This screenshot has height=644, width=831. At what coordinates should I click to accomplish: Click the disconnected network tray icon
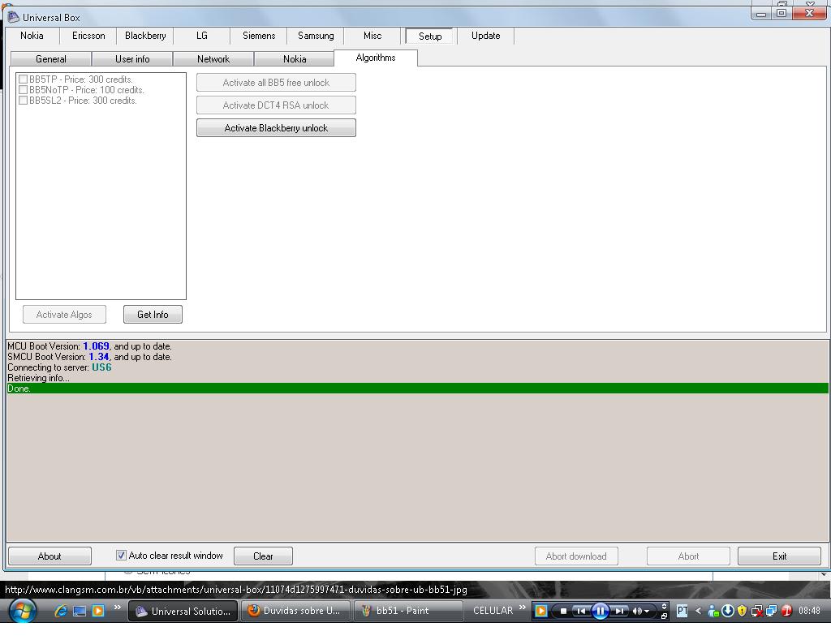coord(757,612)
